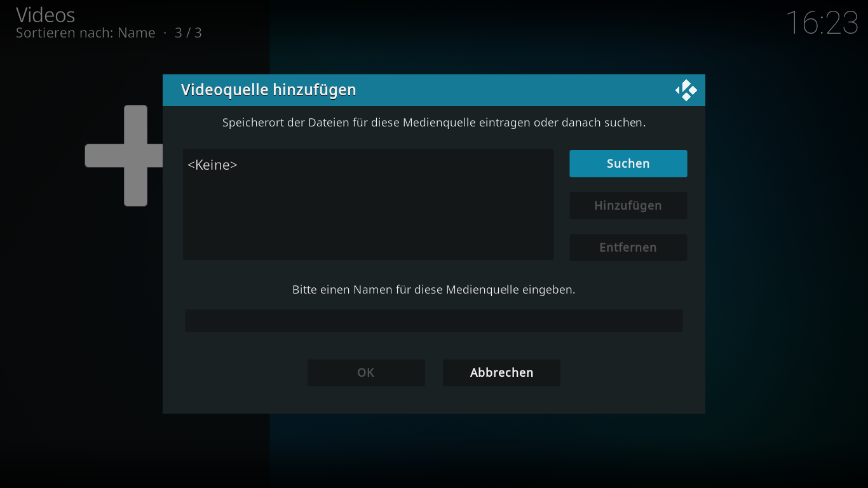Click the 'Videoquelle hinzufügen' dialog title
Viewport: 868px width, 488px height.
pyautogui.click(x=268, y=90)
